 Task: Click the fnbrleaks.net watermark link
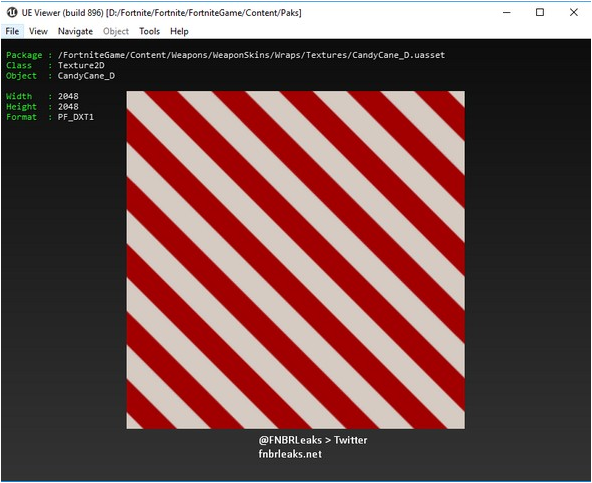(290, 454)
